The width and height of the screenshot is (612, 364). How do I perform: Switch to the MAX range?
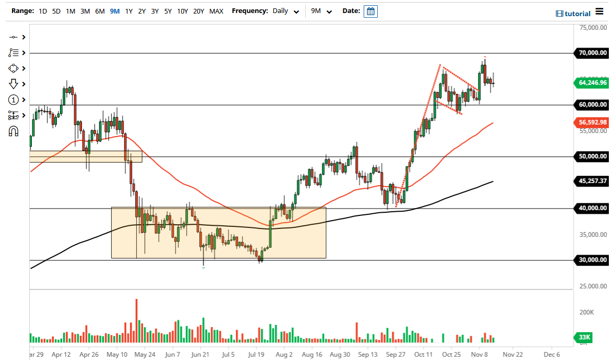point(217,11)
